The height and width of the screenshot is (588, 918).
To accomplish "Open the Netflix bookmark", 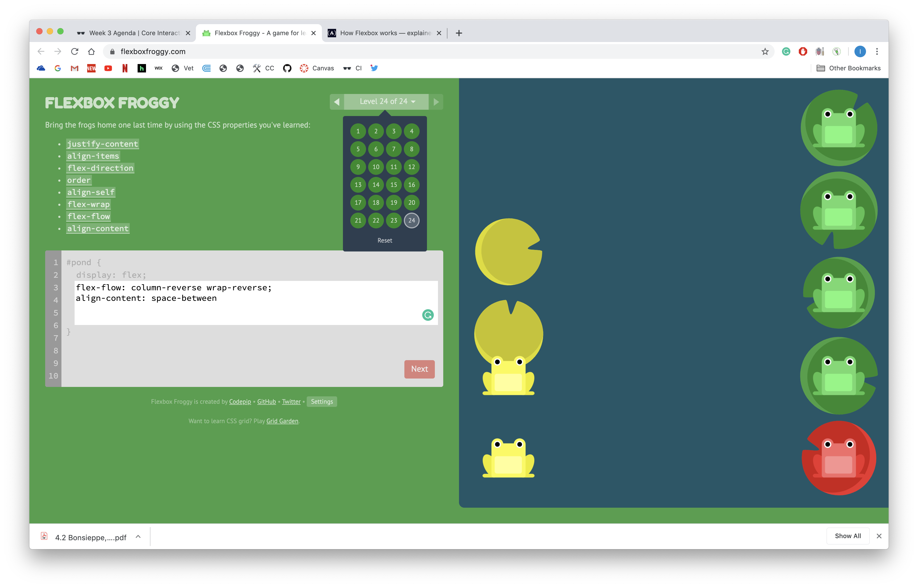I will [x=125, y=68].
